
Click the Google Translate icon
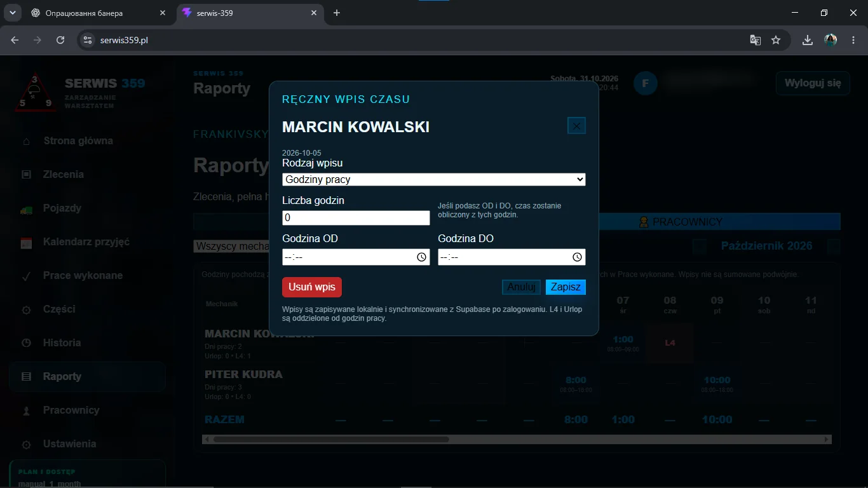[755, 40]
